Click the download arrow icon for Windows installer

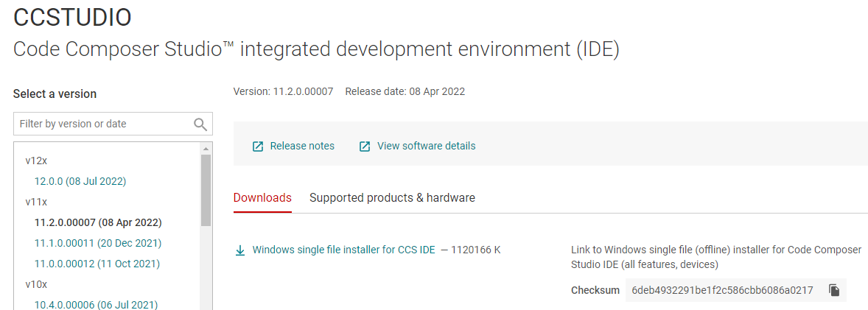[x=240, y=251]
